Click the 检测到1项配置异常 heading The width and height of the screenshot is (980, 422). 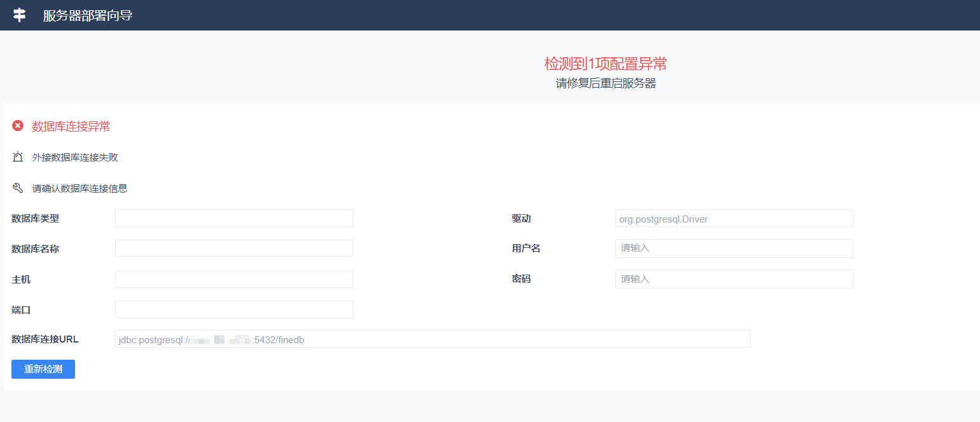[606, 64]
